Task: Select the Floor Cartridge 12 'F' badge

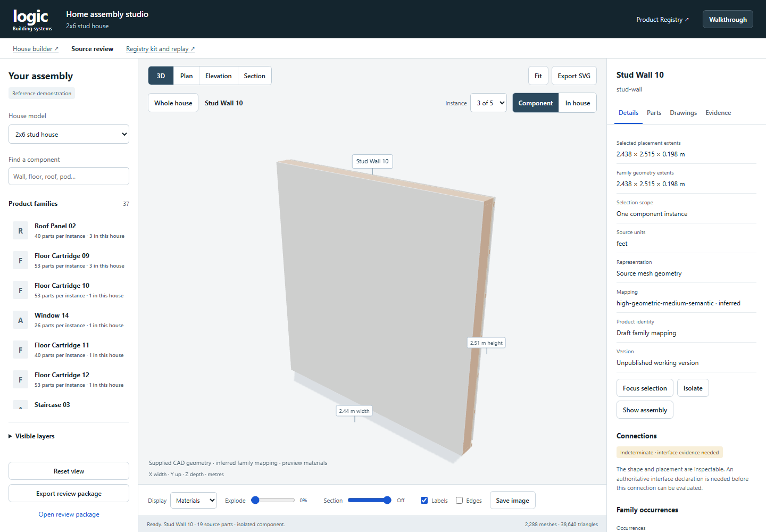Action: tap(20, 380)
